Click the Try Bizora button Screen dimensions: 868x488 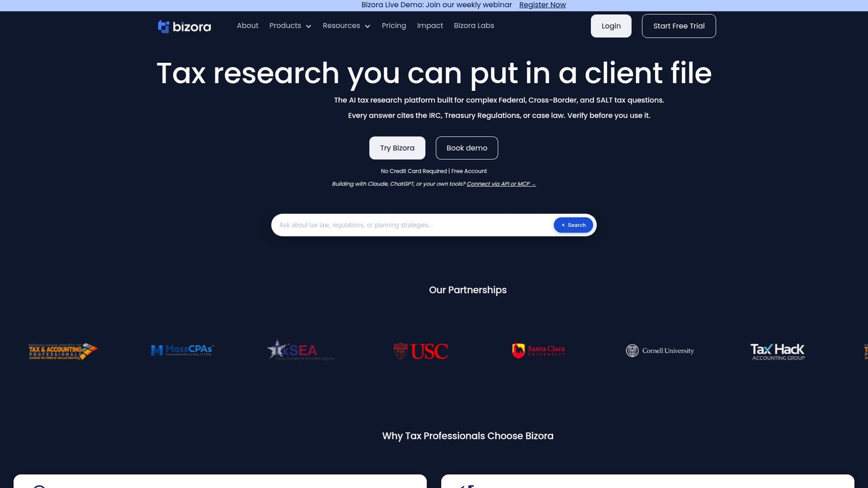point(397,148)
